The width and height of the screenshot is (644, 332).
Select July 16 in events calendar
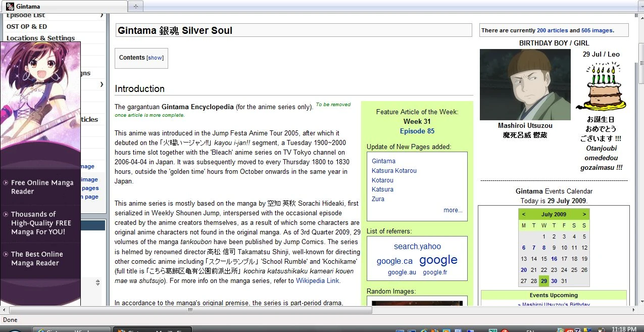click(554, 259)
